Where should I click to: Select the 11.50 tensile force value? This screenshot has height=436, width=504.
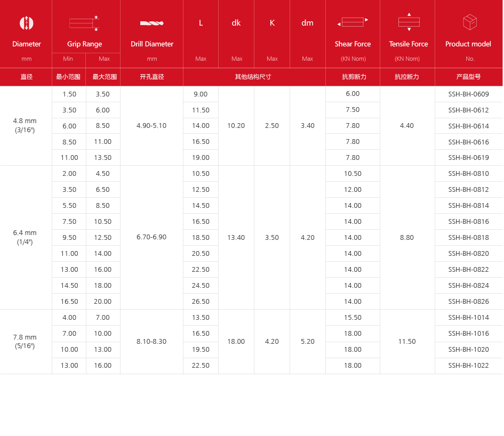[407, 342]
